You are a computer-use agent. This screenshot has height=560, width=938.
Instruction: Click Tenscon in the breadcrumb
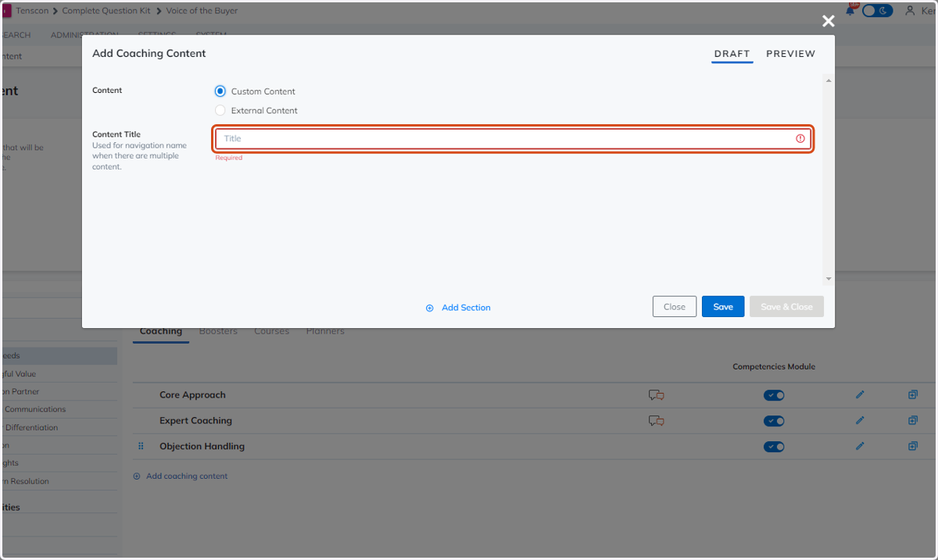point(32,11)
